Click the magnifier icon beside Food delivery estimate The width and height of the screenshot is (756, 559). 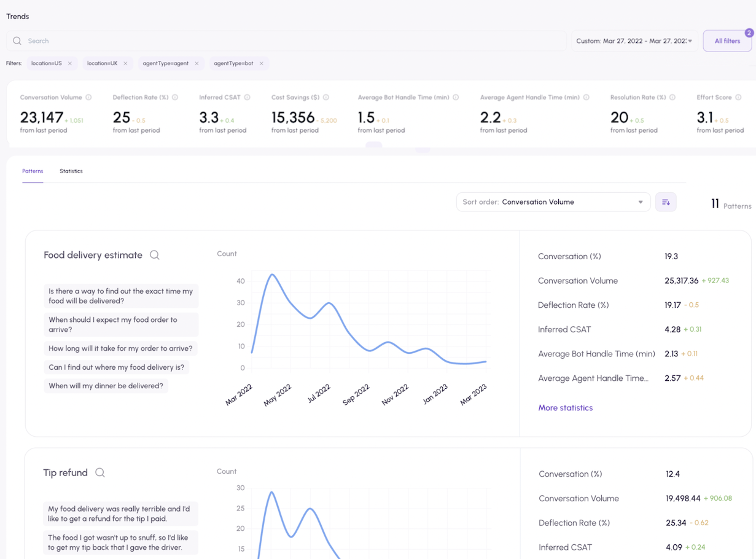pyautogui.click(x=155, y=255)
